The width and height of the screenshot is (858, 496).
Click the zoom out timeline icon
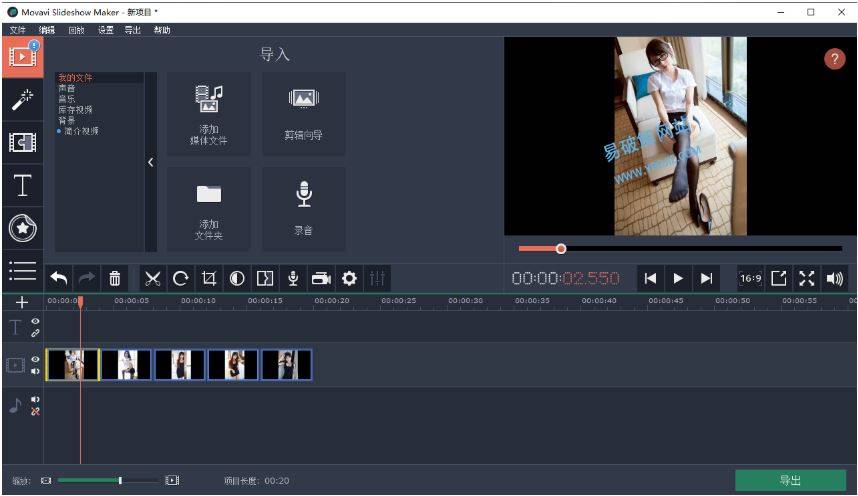[47, 481]
